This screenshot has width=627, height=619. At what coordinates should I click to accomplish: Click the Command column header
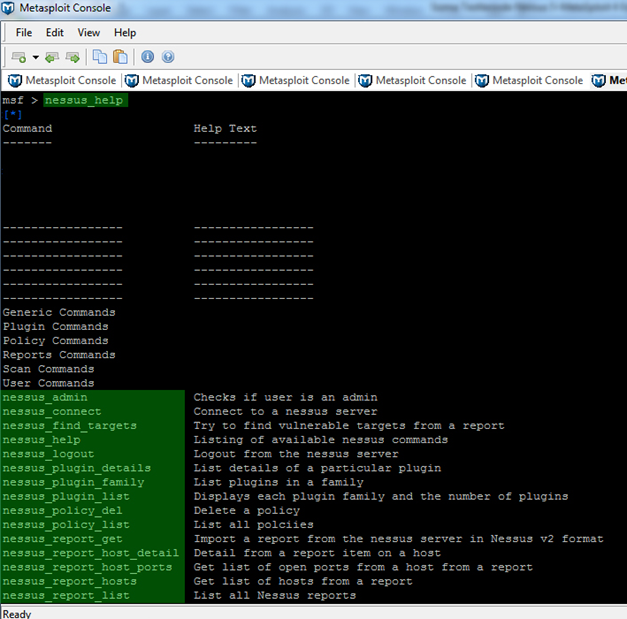tap(27, 128)
